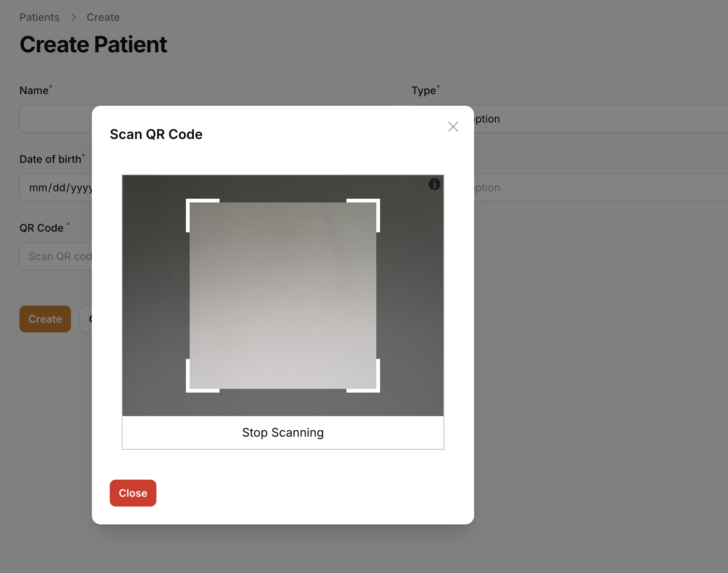Go to the Patients breadcrumb link
This screenshot has height=573, width=728.
[x=40, y=17]
